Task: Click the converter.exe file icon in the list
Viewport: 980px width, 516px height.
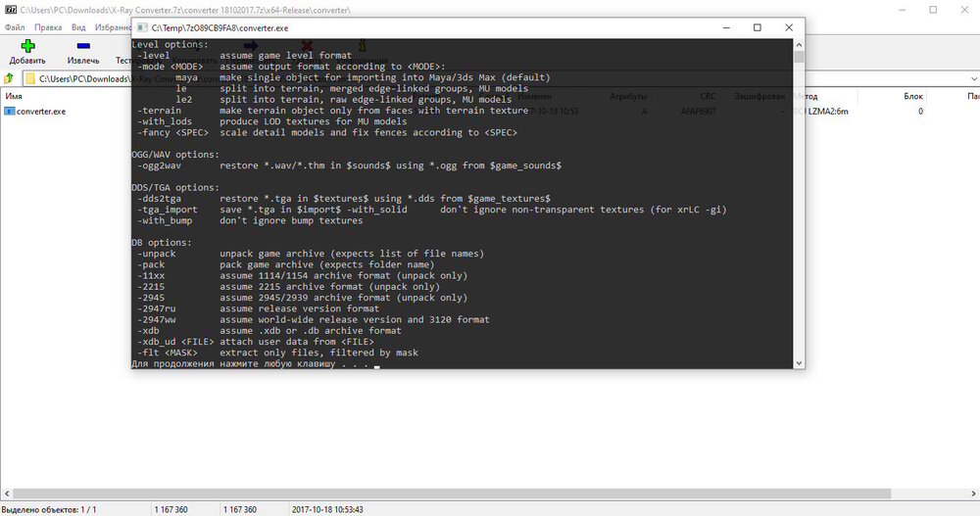Action: 10,112
